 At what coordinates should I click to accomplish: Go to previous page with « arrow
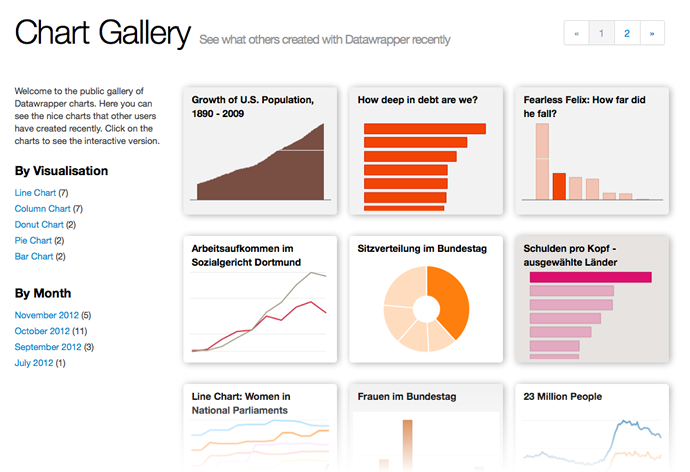(576, 34)
